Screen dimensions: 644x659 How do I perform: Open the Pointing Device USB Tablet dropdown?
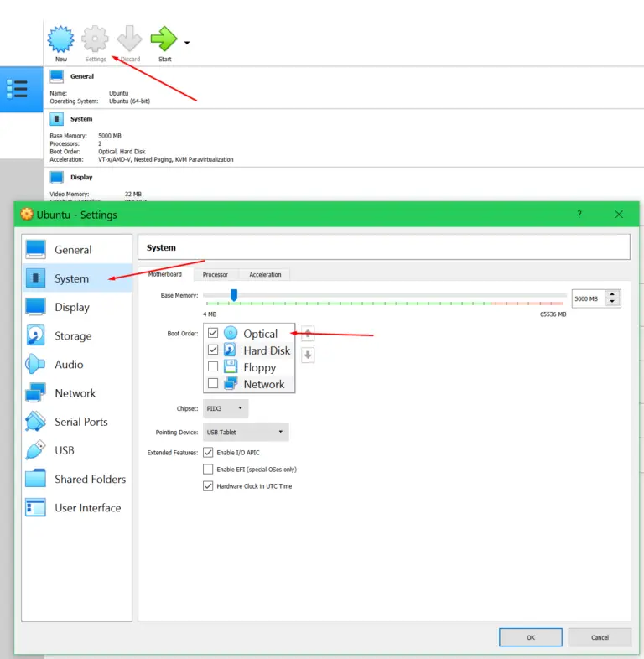tap(246, 432)
